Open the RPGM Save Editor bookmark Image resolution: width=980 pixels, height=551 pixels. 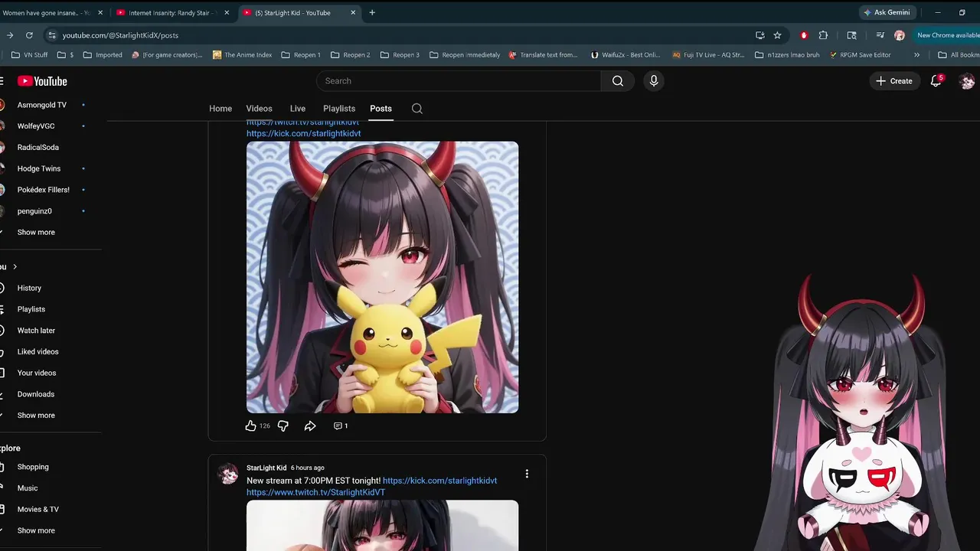coord(860,55)
